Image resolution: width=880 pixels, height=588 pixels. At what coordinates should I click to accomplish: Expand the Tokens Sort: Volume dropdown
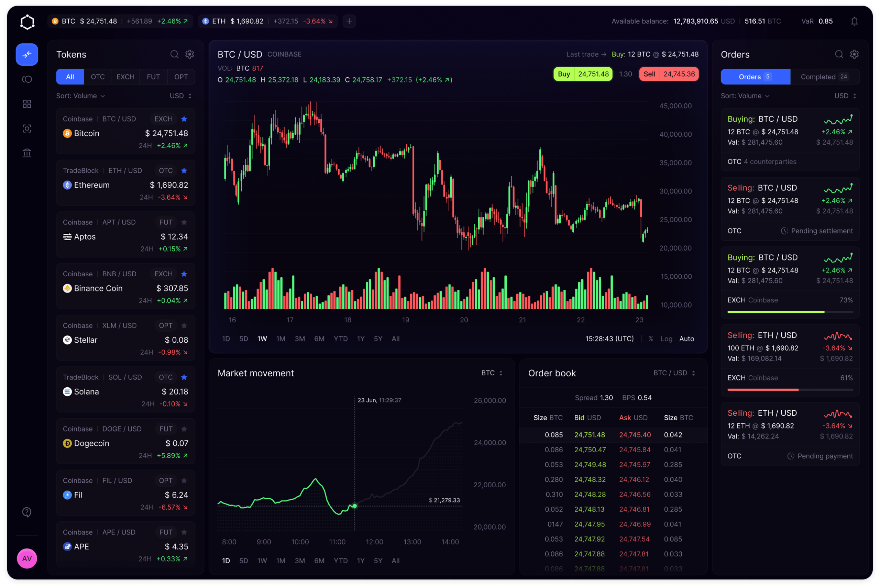point(80,96)
